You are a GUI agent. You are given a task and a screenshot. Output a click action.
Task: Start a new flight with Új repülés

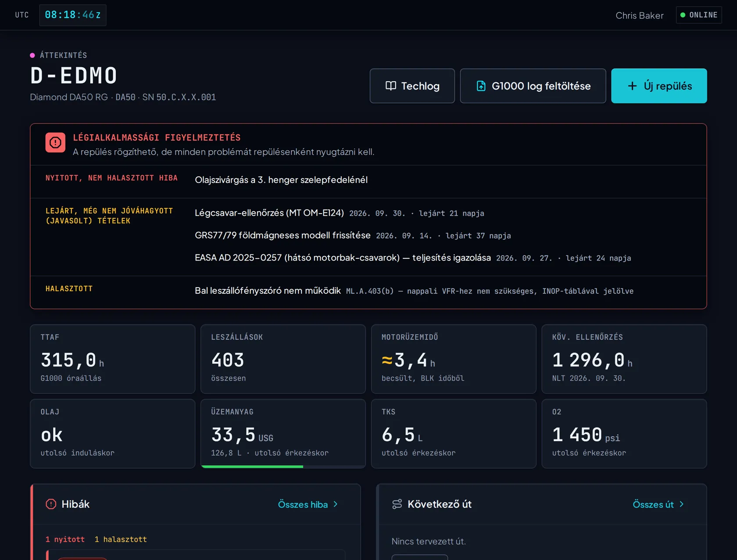[659, 86]
